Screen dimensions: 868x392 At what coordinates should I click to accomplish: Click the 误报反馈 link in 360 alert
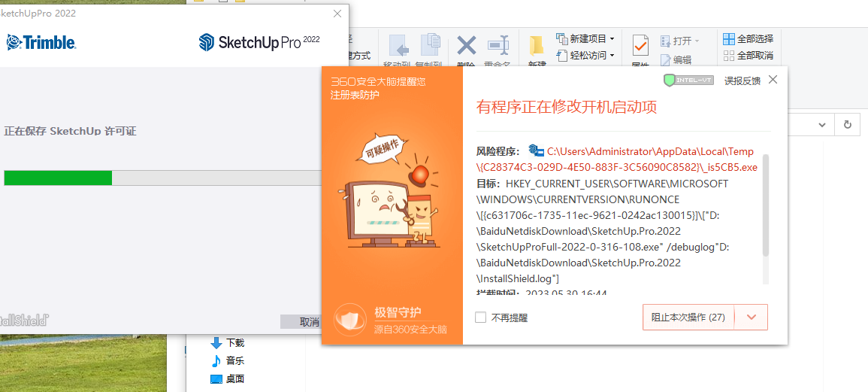pyautogui.click(x=742, y=81)
